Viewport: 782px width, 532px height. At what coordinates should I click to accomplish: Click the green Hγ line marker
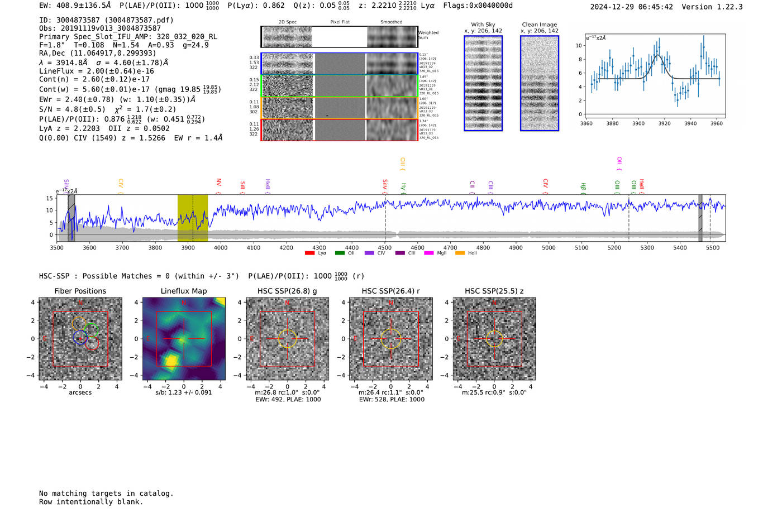click(403, 188)
